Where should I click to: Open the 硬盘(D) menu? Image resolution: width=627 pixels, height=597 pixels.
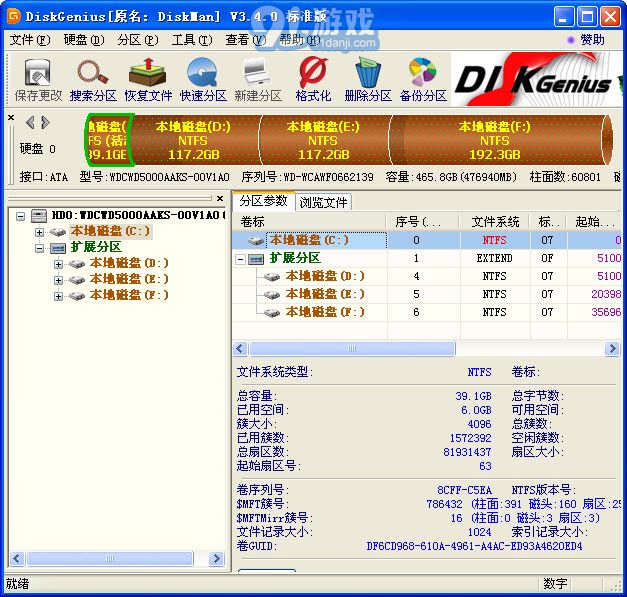click(x=84, y=40)
